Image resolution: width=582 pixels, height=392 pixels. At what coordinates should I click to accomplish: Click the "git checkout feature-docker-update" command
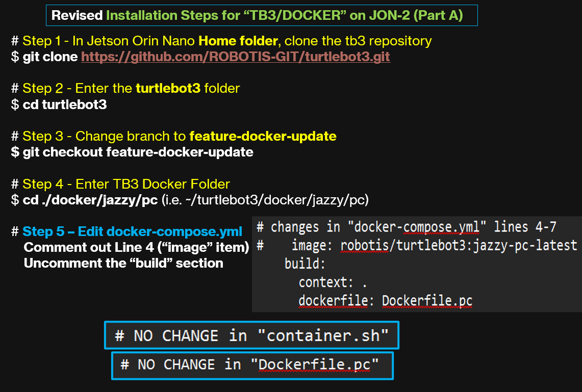point(132,152)
